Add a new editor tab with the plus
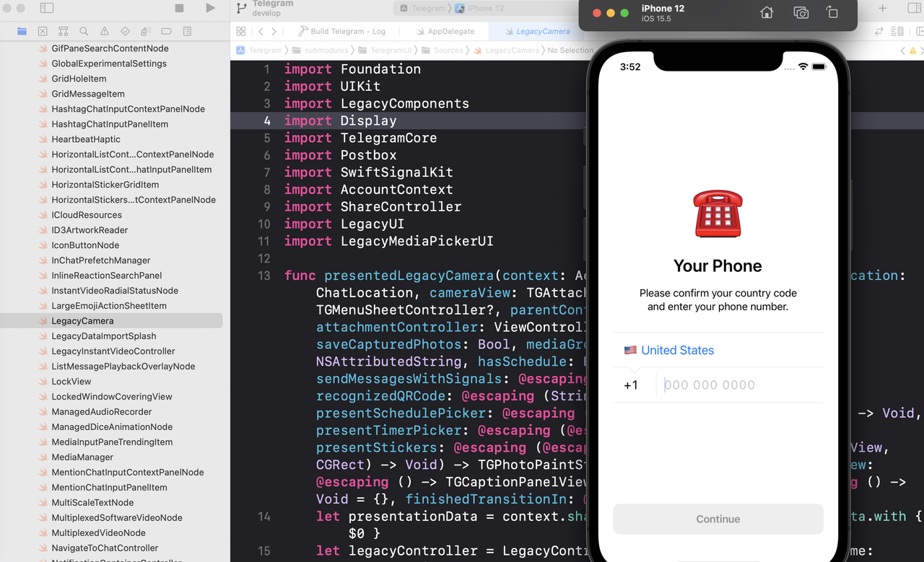This screenshot has height=562, width=924. pos(882,8)
